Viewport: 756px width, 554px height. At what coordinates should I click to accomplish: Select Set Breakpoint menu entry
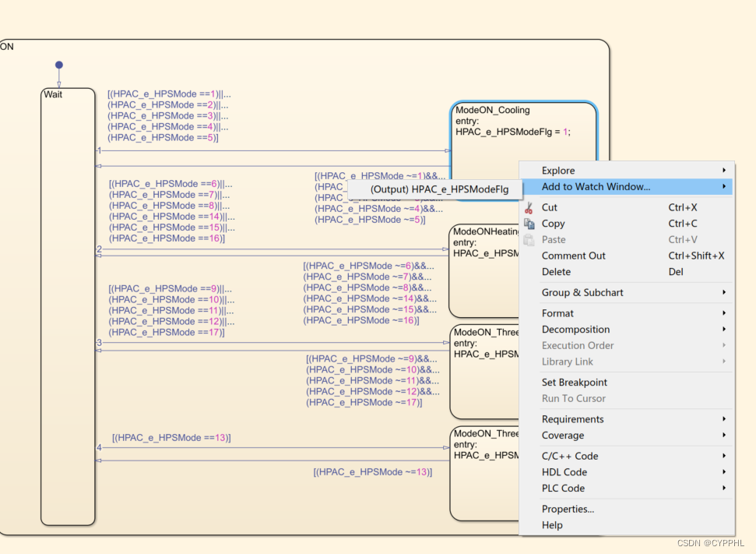[626, 383]
